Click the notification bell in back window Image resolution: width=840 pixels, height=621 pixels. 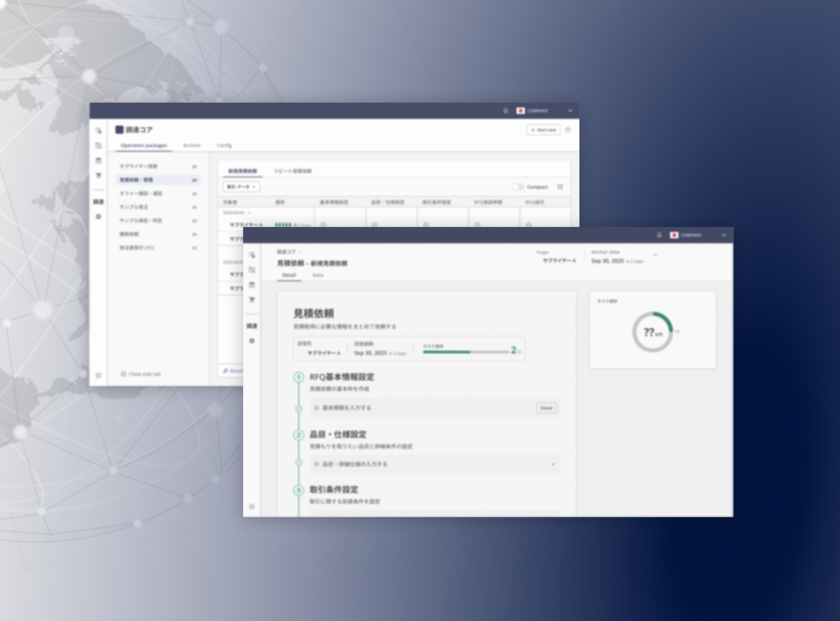[x=505, y=111]
